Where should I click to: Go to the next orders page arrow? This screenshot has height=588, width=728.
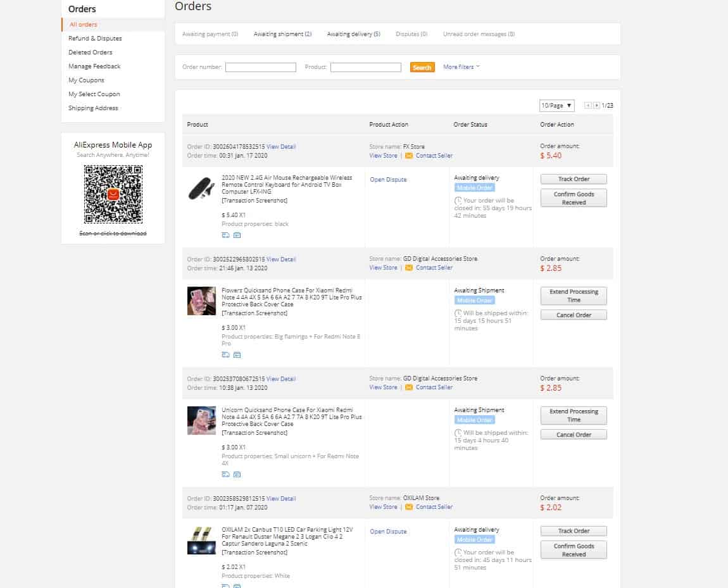596,106
